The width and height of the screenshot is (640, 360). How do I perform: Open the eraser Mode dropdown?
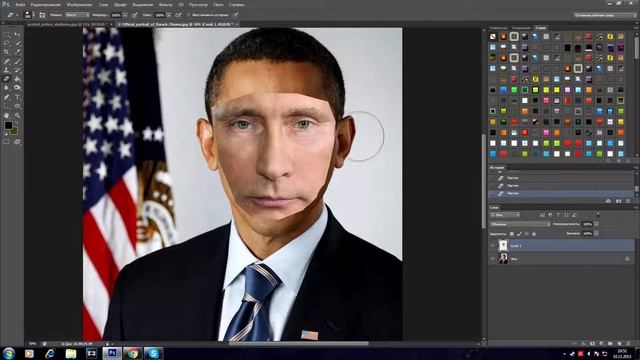click(x=77, y=15)
